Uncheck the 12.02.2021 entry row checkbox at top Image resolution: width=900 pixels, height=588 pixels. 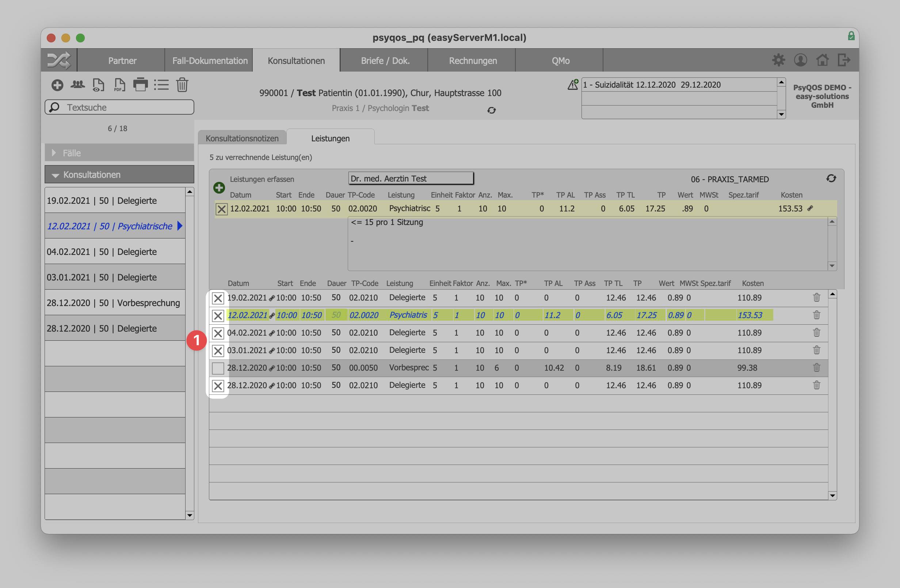222,209
